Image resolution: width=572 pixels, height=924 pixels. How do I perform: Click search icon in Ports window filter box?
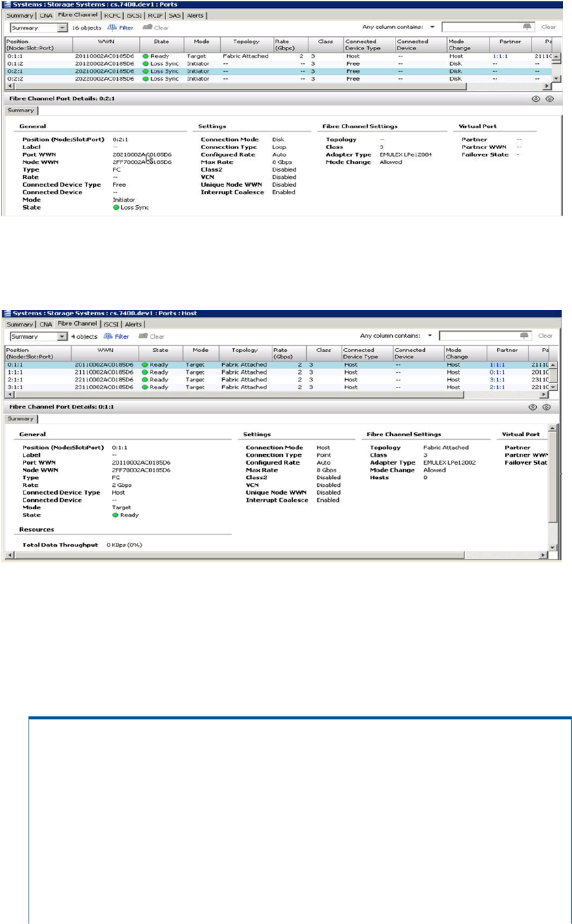point(527,27)
